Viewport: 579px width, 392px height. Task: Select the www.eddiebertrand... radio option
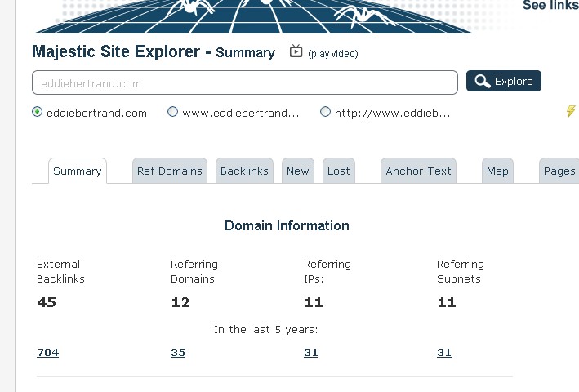pyautogui.click(x=172, y=111)
